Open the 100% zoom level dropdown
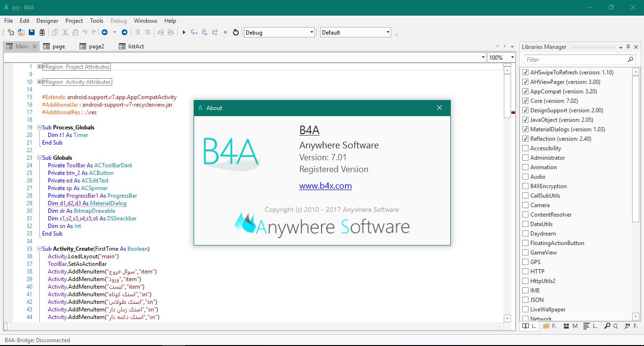The height and width of the screenshot is (346, 644). pos(501,57)
